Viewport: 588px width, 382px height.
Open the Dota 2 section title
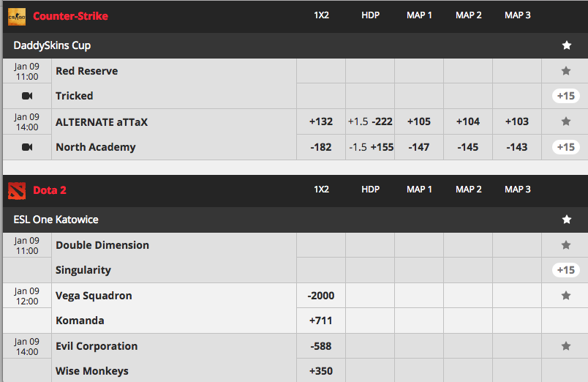[50, 190]
